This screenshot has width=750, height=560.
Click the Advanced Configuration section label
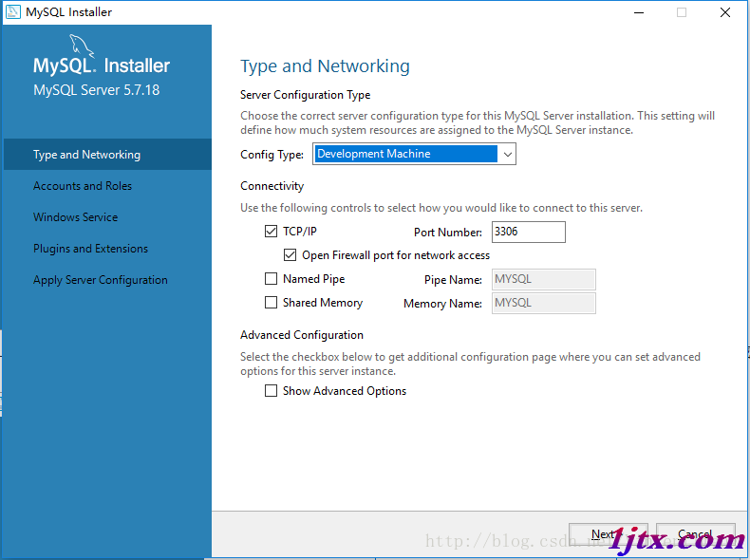(x=301, y=335)
